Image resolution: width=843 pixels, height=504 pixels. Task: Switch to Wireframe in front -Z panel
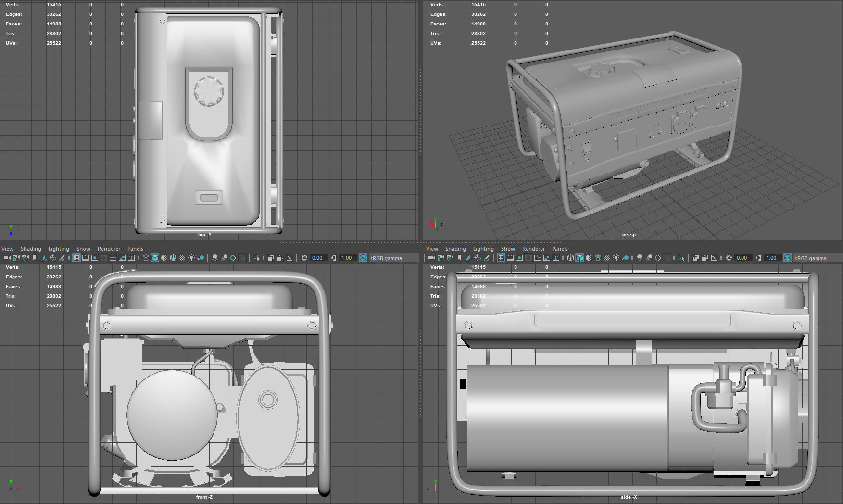146,258
